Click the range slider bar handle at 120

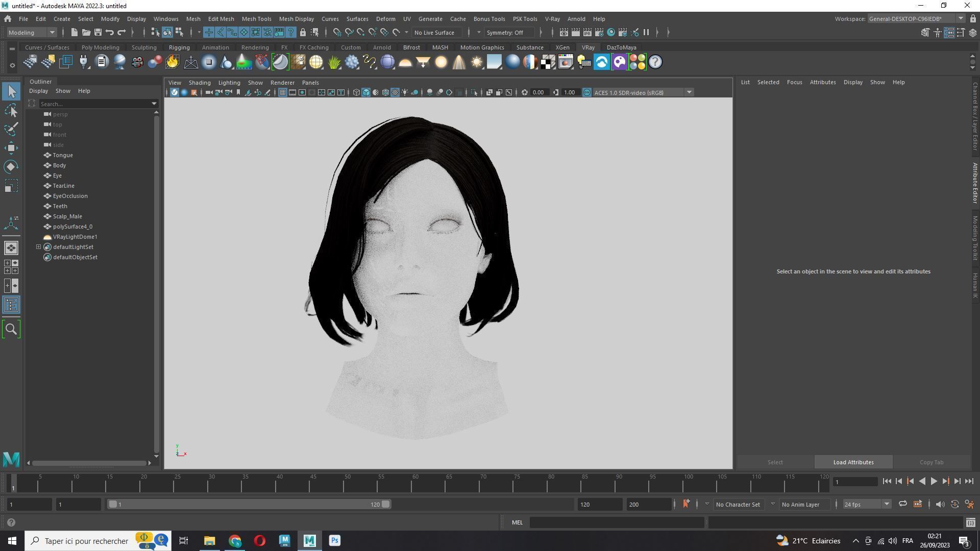point(386,504)
